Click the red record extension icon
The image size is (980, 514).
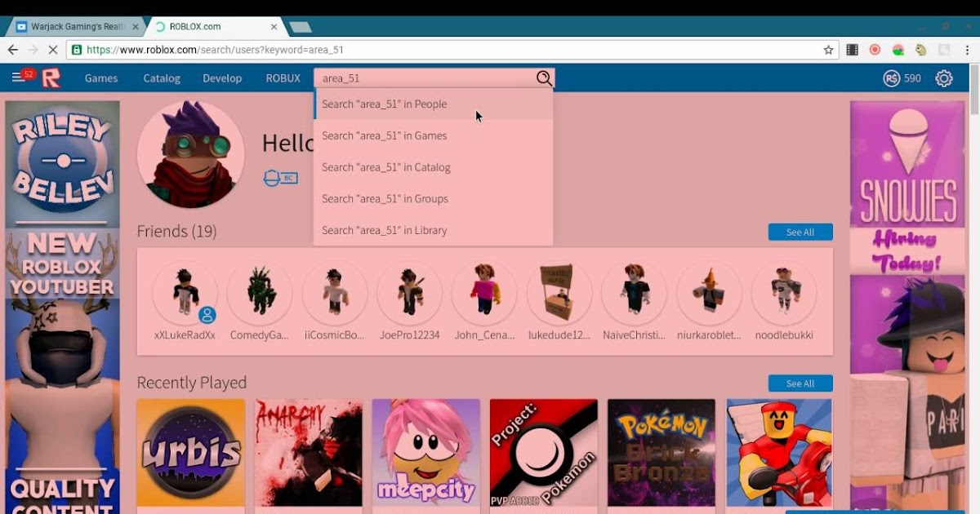point(875,50)
